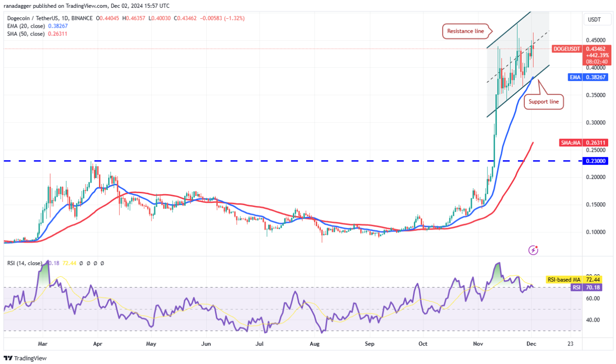The image size is (616, 364).
Task: Click the ranadagger published header text
Action: pyautogui.click(x=87, y=6)
